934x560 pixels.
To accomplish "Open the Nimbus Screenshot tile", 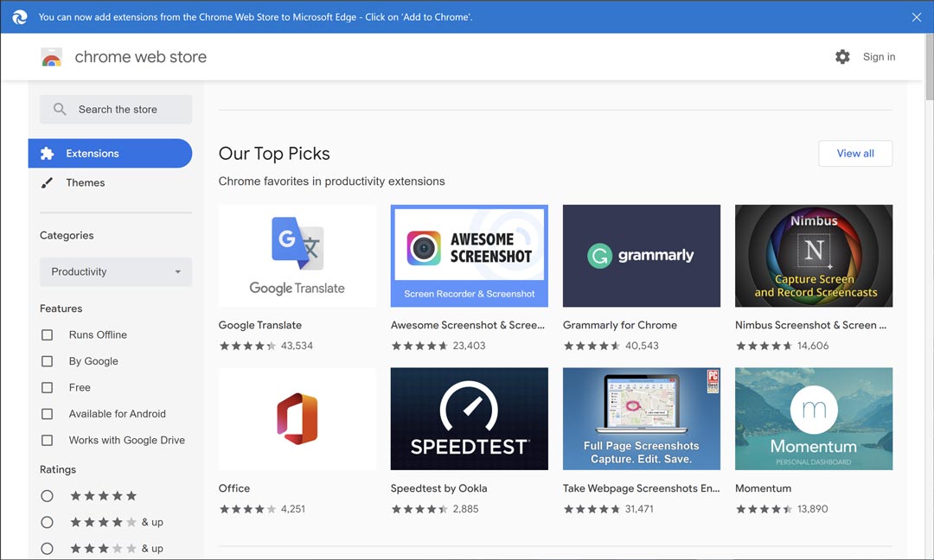I will click(x=813, y=256).
